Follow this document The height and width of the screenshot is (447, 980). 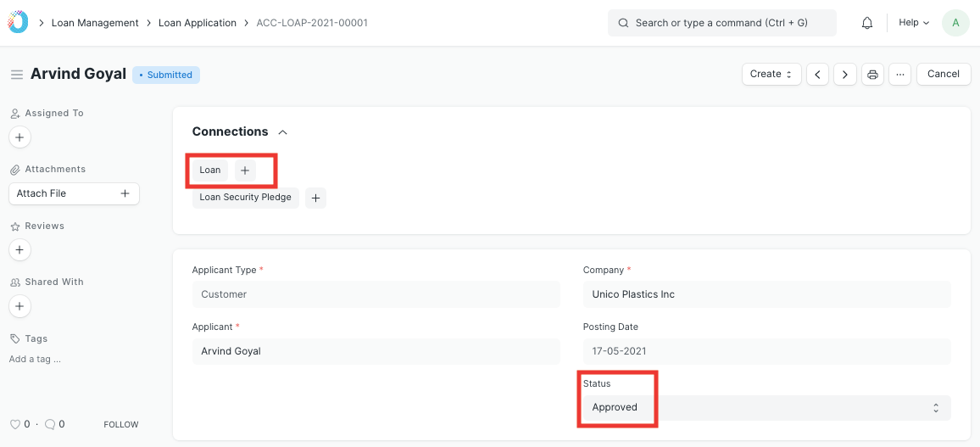click(120, 424)
